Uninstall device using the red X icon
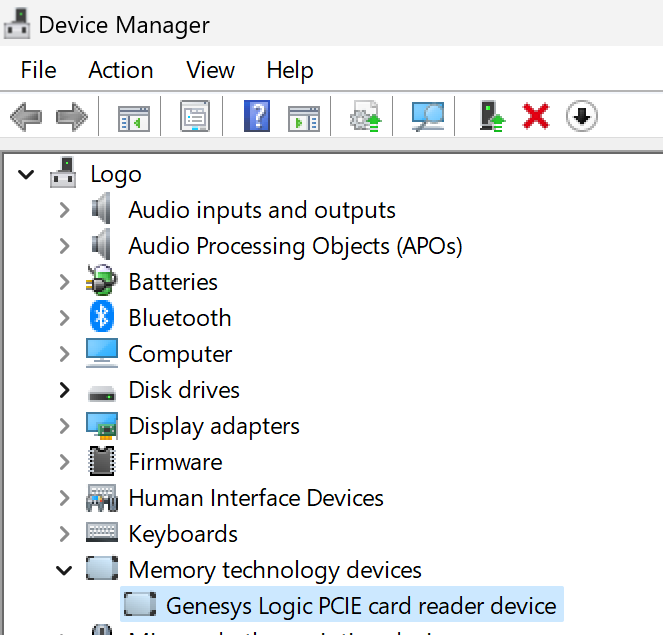Screen dimensions: 663x635 (536, 116)
